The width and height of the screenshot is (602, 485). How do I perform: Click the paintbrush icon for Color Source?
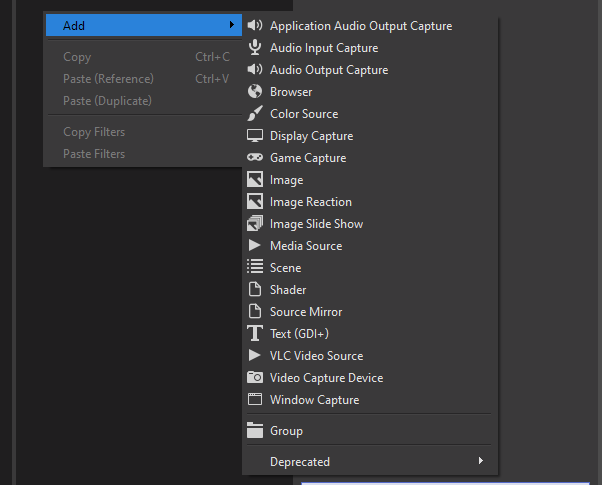tap(255, 113)
